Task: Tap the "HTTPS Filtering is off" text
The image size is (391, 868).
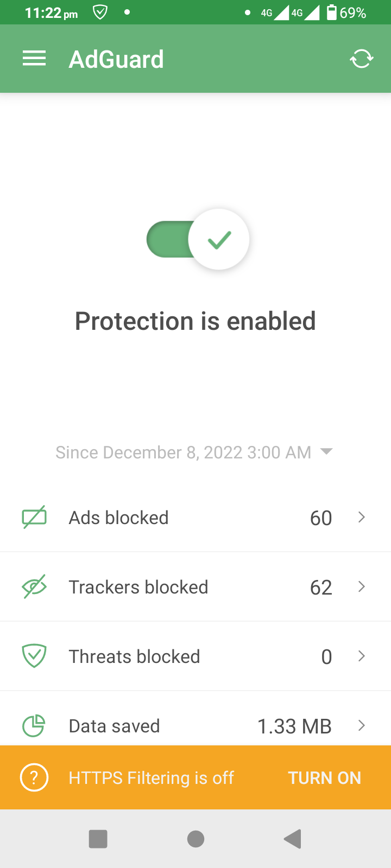Action: 151,778
